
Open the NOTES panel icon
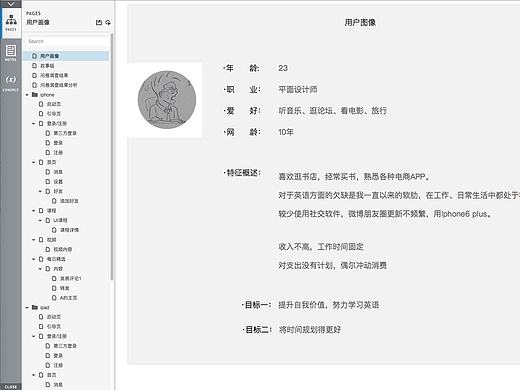point(11,53)
